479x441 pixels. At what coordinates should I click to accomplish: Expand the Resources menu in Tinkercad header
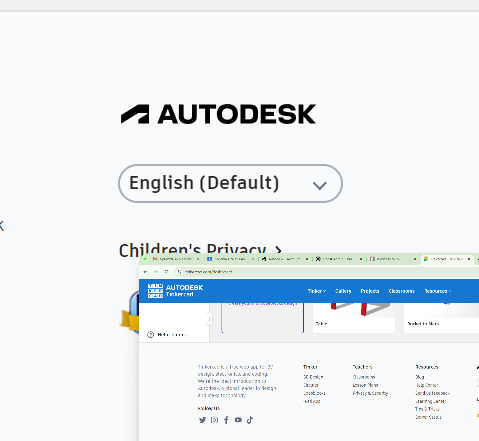point(438,291)
